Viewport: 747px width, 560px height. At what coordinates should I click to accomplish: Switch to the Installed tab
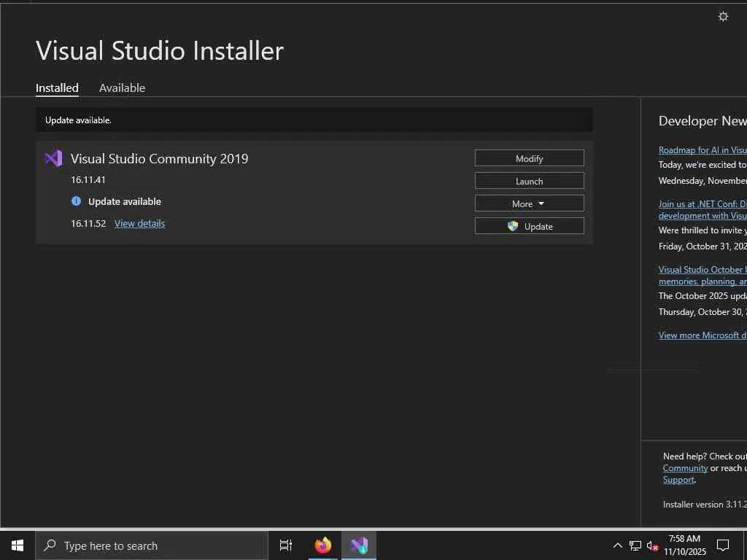click(x=57, y=88)
